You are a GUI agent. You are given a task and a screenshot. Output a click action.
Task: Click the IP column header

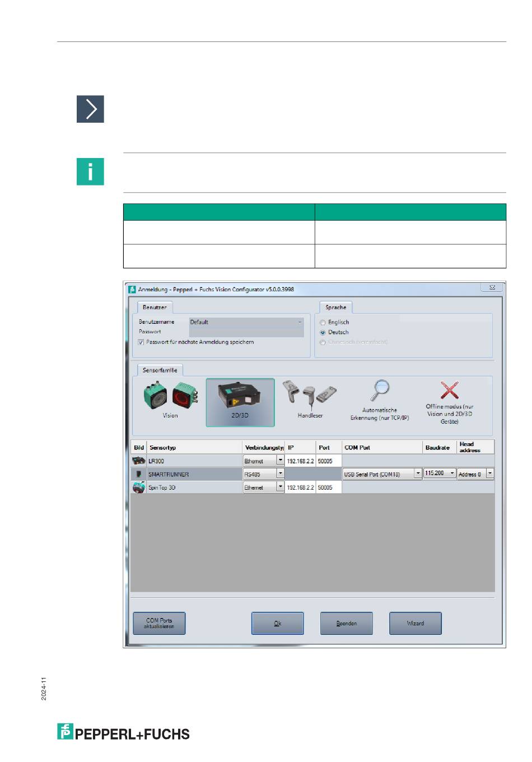300,447
